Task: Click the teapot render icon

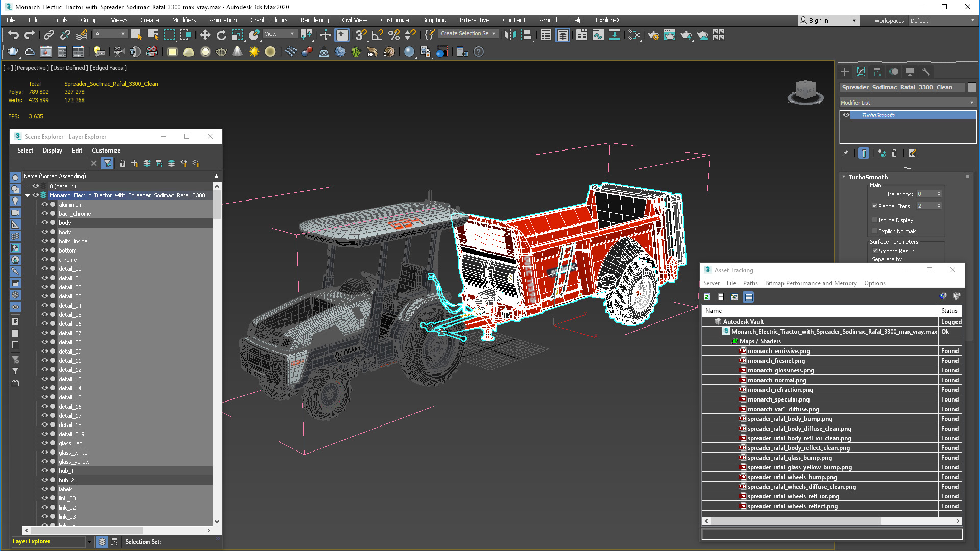Action: [x=13, y=52]
